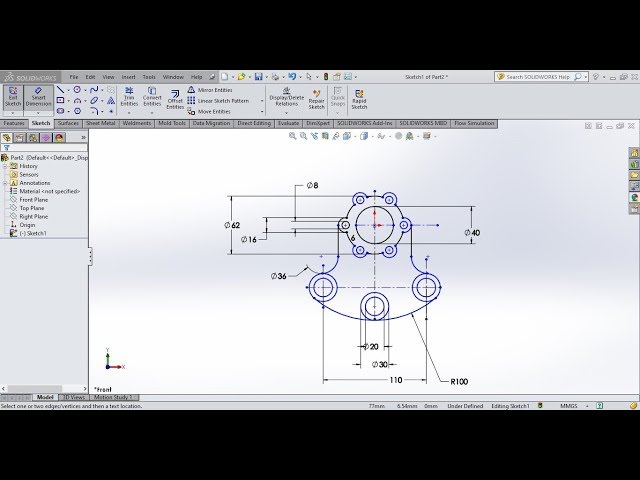Viewport: 640px width, 480px height.
Task: Select the Spline sketch tool
Action: [94, 90]
